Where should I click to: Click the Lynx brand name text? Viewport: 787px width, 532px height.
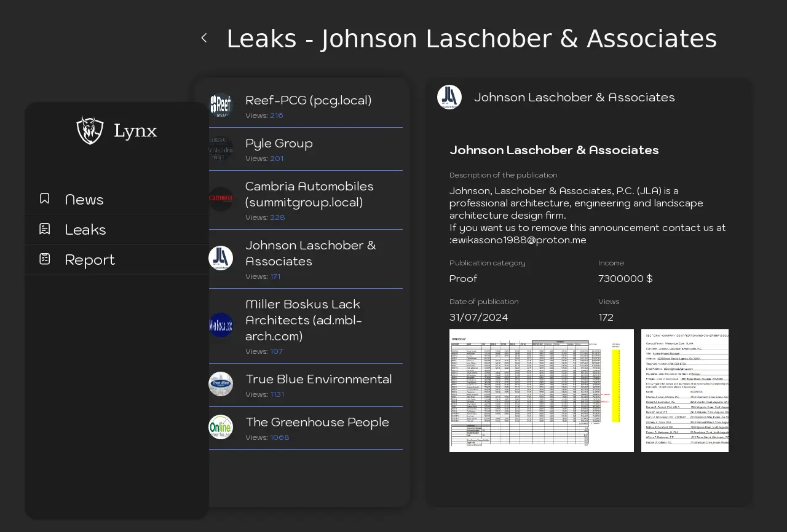(x=135, y=131)
